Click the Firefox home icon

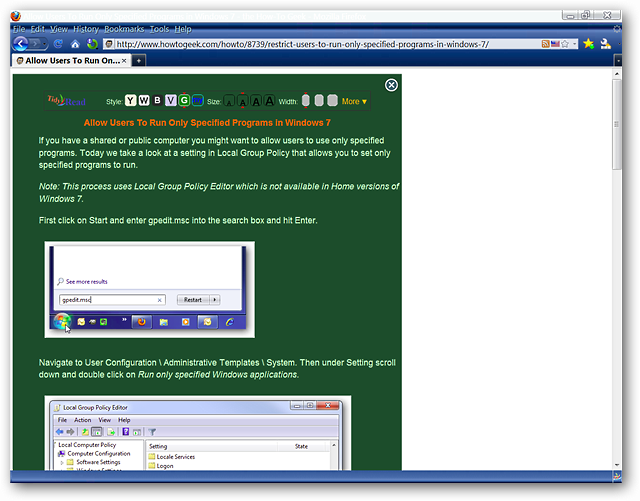pos(75,44)
